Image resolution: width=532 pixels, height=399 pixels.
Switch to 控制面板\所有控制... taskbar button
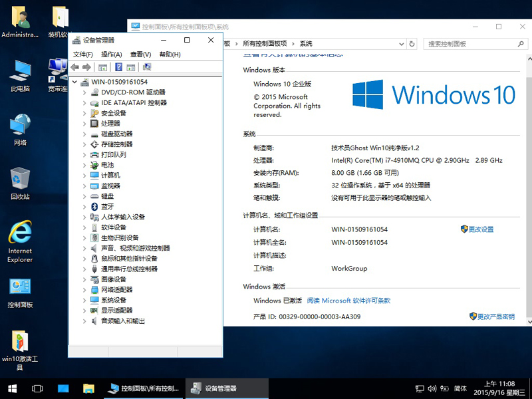click(144, 388)
